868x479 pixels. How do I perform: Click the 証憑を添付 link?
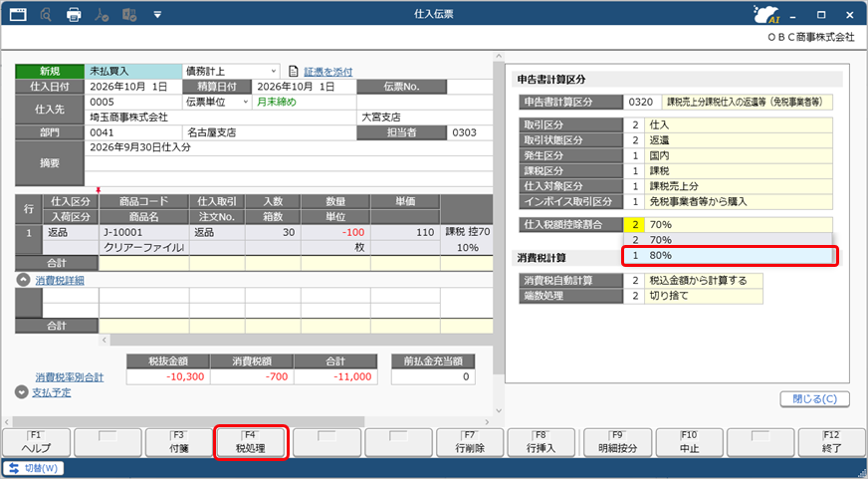click(x=327, y=72)
